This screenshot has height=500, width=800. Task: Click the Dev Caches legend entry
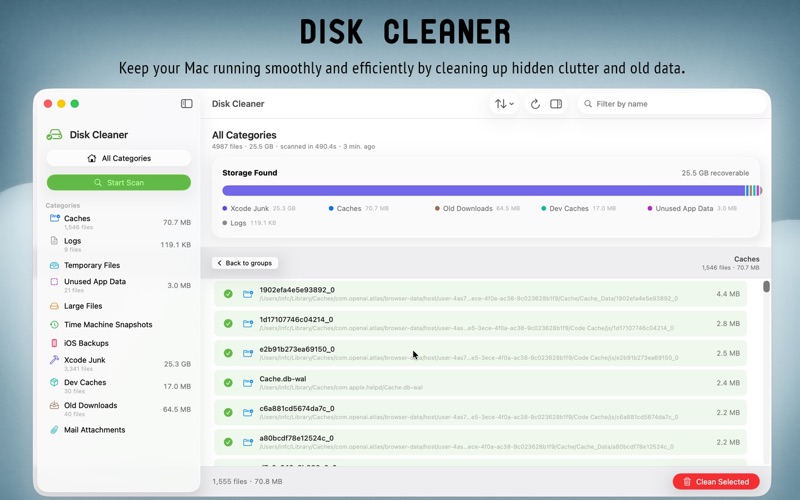pyautogui.click(x=579, y=208)
